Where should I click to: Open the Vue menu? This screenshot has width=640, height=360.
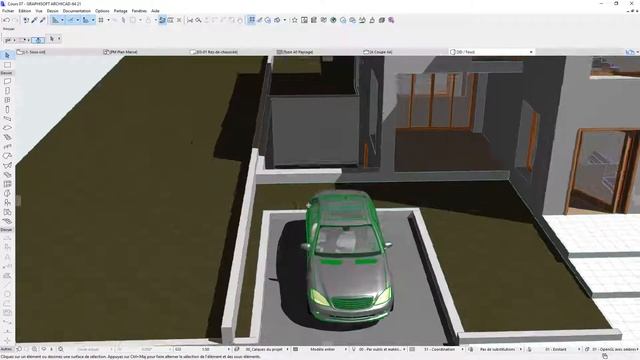[x=39, y=11]
